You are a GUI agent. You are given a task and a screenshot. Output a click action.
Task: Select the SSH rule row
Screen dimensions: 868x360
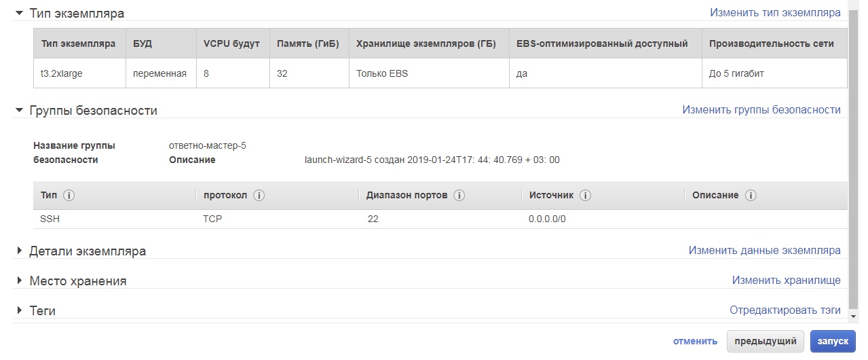(440, 219)
